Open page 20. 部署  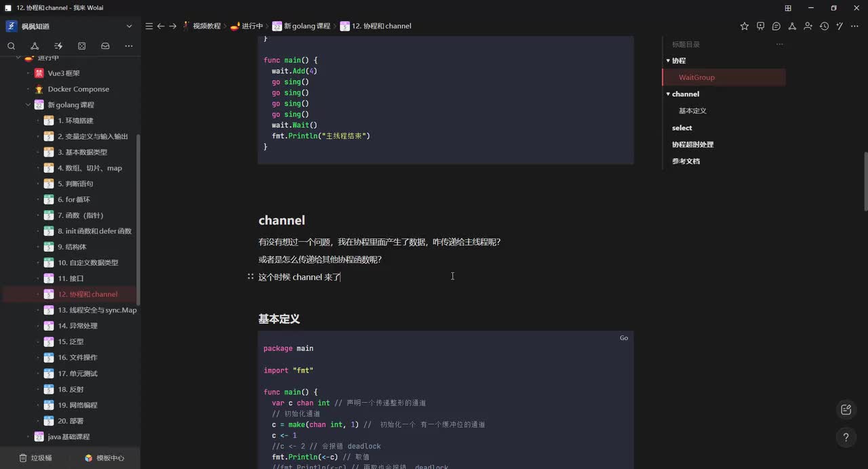[x=71, y=421]
